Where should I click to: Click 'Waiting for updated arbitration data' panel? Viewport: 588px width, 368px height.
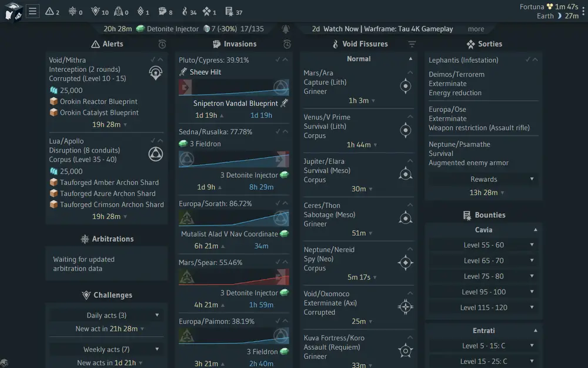tap(106, 264)
